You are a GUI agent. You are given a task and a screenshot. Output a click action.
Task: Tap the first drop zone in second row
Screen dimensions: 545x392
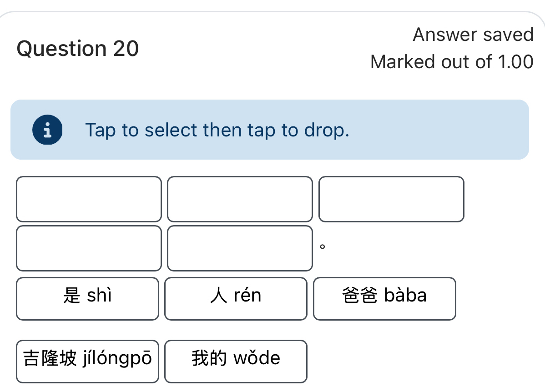[x=89, y=248]
